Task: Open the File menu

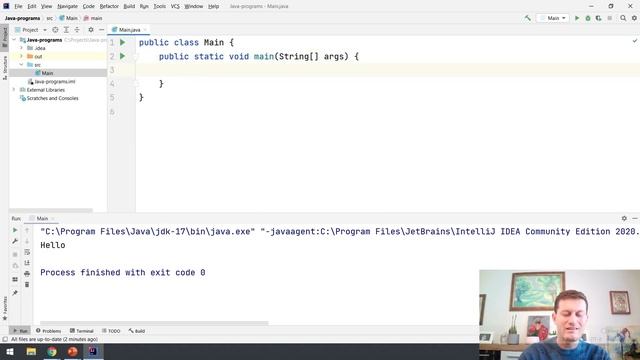Action: click(x=18, y=7)
